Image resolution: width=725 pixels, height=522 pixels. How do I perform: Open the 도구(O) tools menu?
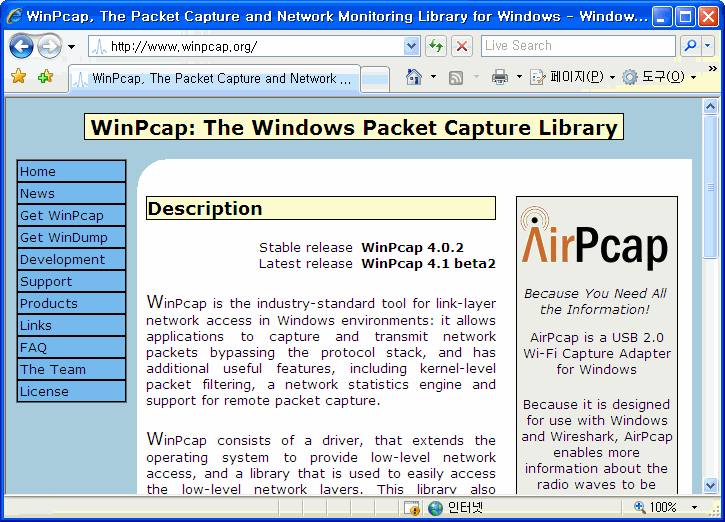click(x=659, y=77)
